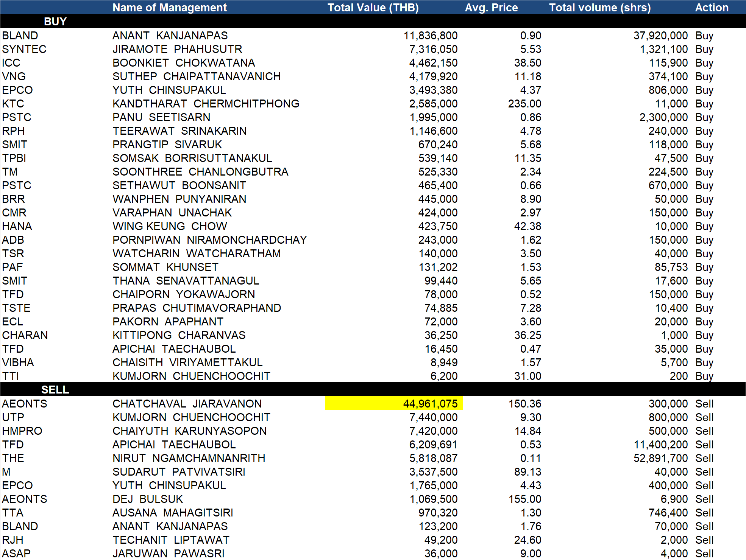Select the name DEJ BULSUK
The width and height of the screenshot is (746, 560).
click(x=148, y=499)
